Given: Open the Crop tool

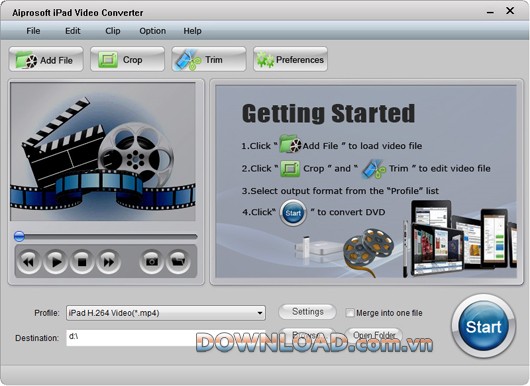Looking at the screenshot, I should point(127,59).
